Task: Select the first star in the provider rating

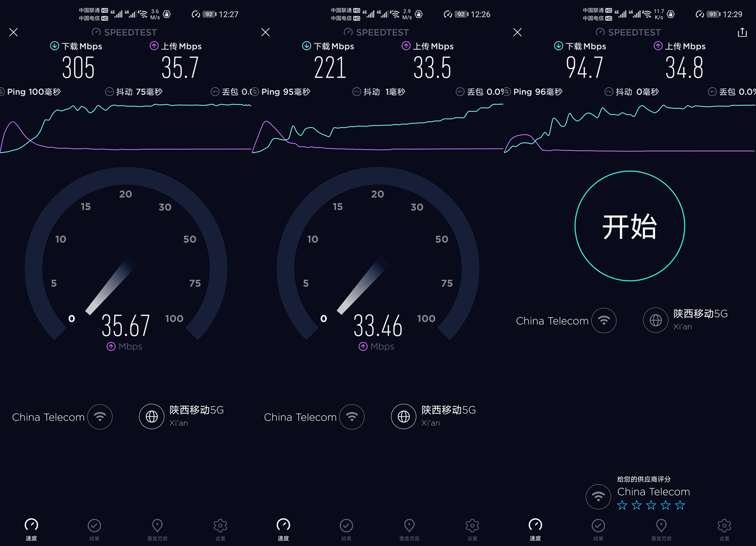Action: [622, 505]
